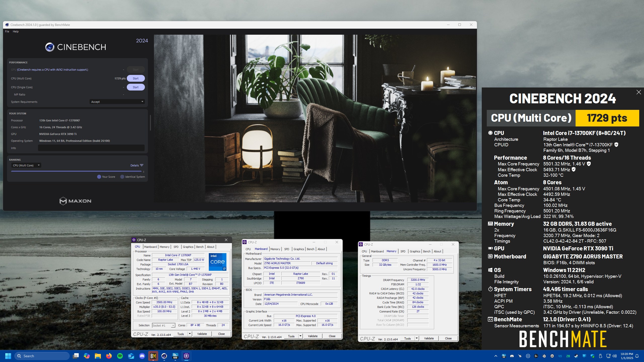This screenshot has width=644, height=362.
Task: Switch to CPU-Z taskbar icon
Action: [x=186, y=356]
